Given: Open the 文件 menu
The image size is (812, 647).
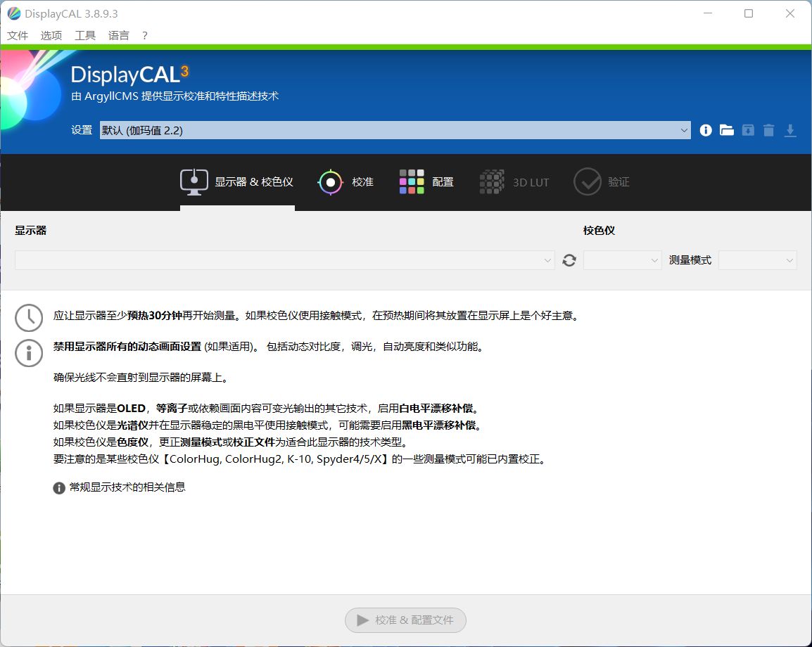Looking at the screenshot, I should (18, 35).
